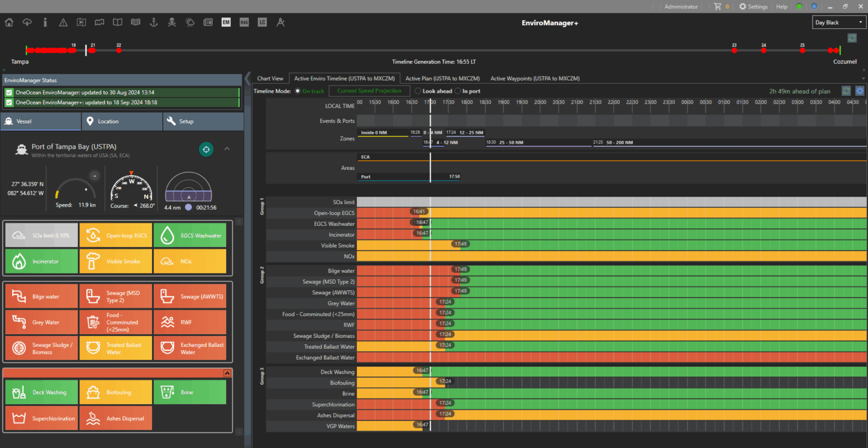This screenshot has width=868, height=448.
Task: Open the Active Waypoints tab
Action: (535, 78)
